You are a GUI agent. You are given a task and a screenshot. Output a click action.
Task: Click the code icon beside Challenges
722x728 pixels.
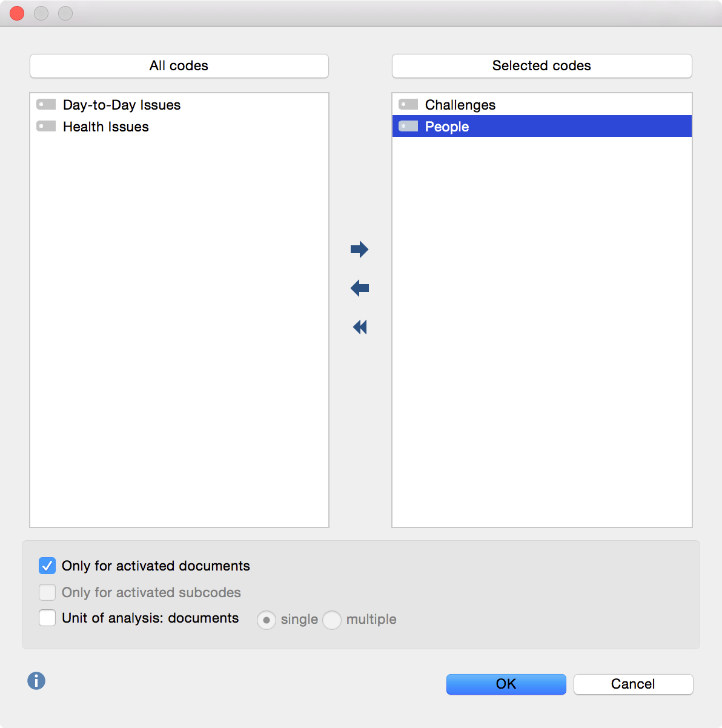tap(408, 104)
